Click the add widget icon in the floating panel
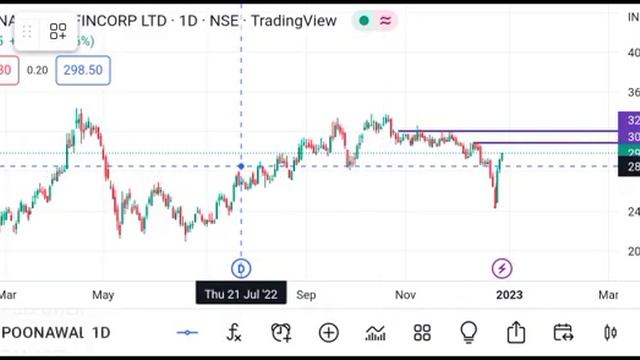Screen dimensions: 640x360 coord(58,31)
